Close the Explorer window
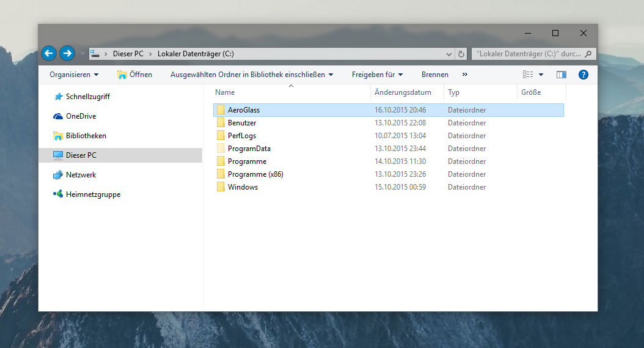The width and height of the screenshot is (644, 348). coord(584,33)
